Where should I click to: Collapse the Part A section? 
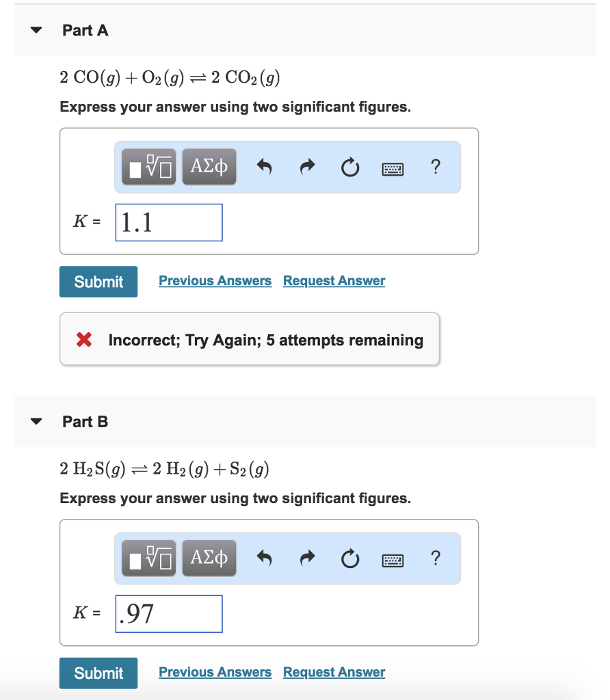pyautogui.click(x=36, y=30)
